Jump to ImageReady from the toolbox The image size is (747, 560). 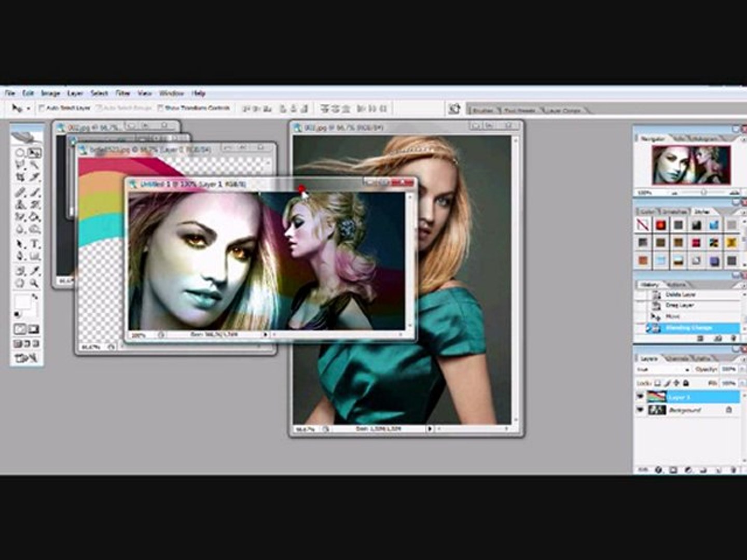pyautogui.click(x=27, y=358)
